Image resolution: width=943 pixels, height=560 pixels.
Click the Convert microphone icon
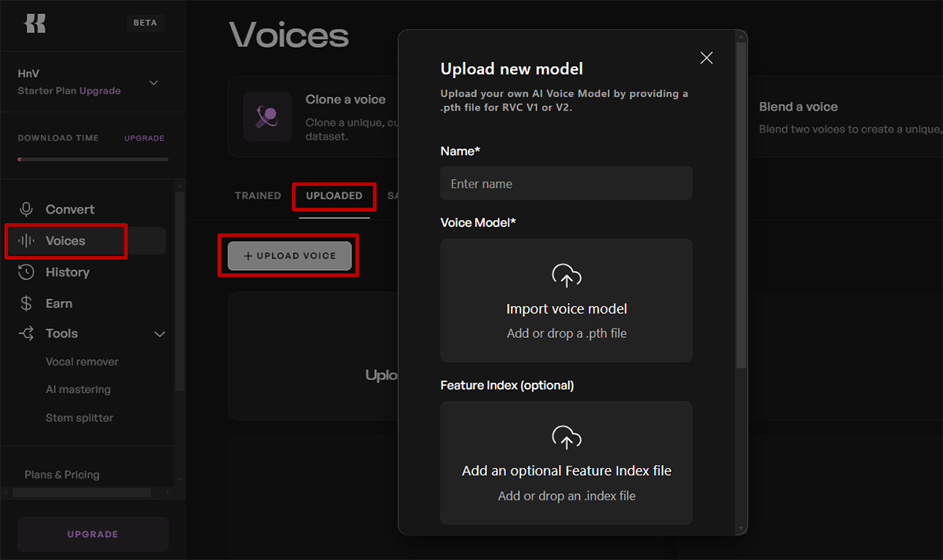tap(27, 210)
